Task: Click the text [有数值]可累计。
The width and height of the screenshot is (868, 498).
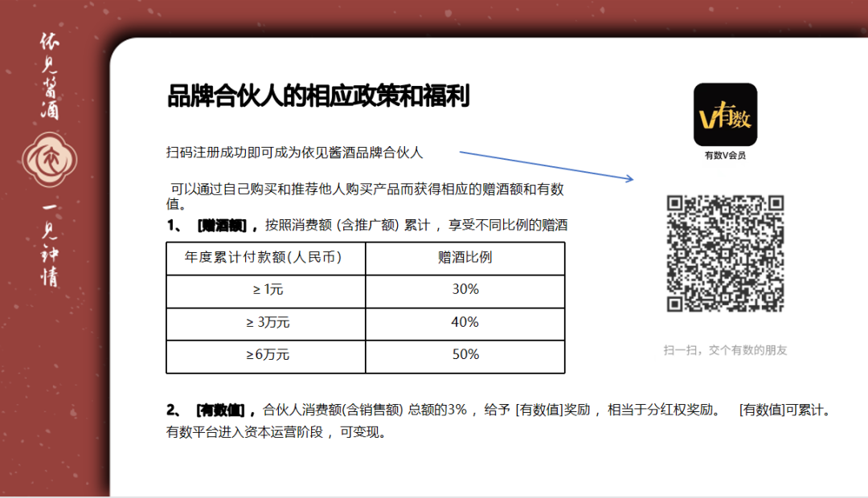Action: [785, 410]
